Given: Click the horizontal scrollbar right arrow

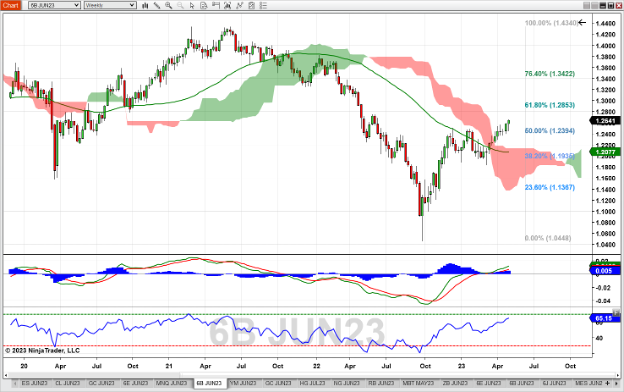Looking at the screenshot, I should tap(618, 375).
